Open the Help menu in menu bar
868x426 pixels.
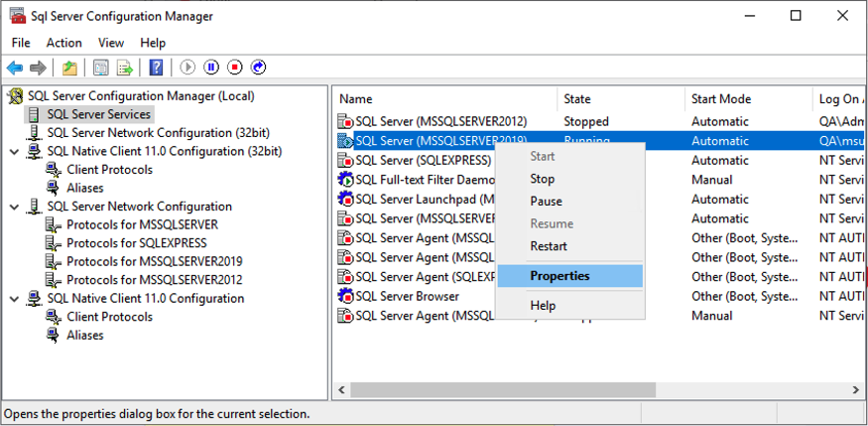[x=153, y=43]
